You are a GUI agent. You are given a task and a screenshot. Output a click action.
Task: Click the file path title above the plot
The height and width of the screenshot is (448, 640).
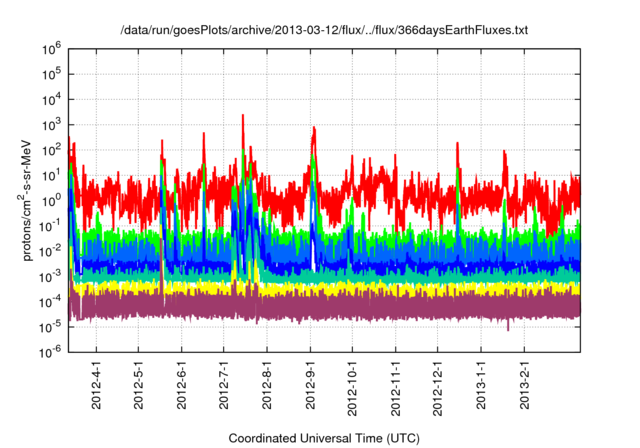click(320, 31)
